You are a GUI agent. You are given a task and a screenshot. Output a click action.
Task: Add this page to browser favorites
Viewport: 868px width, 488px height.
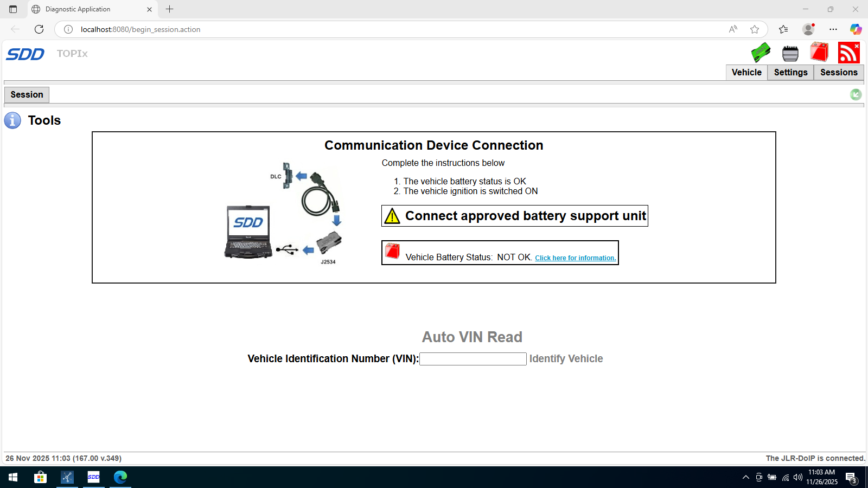point(754,29)
